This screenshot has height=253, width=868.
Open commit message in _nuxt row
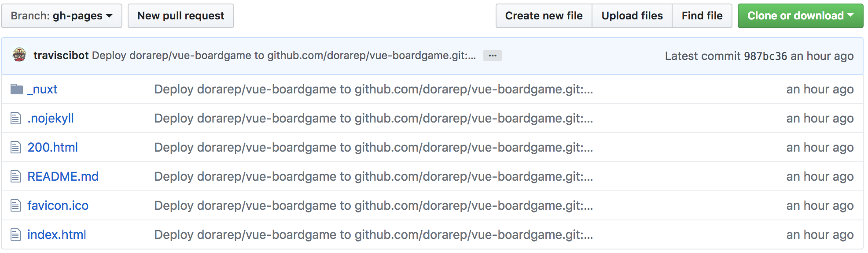click(373, 89)
